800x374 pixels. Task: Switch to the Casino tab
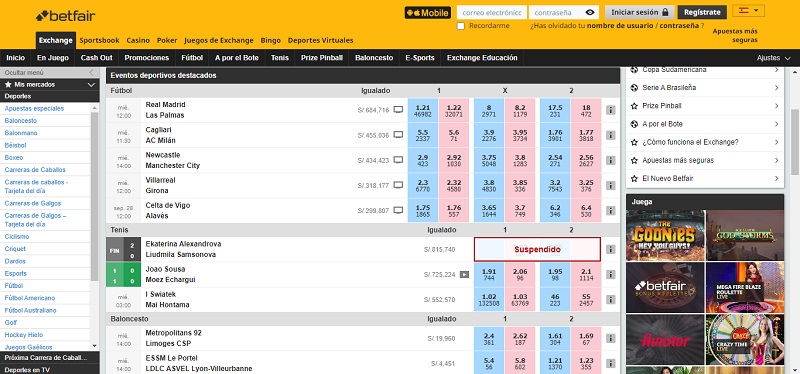138,40
